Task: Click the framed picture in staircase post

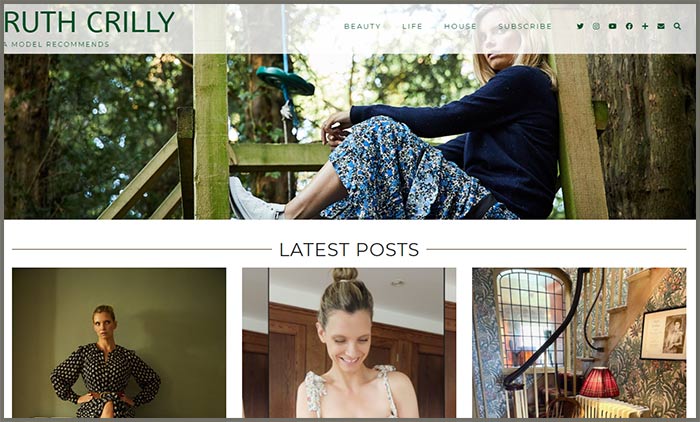Action: (663, 334)
